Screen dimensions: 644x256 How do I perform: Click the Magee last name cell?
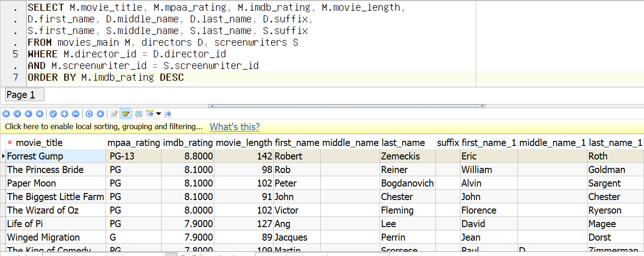point(616,224)
